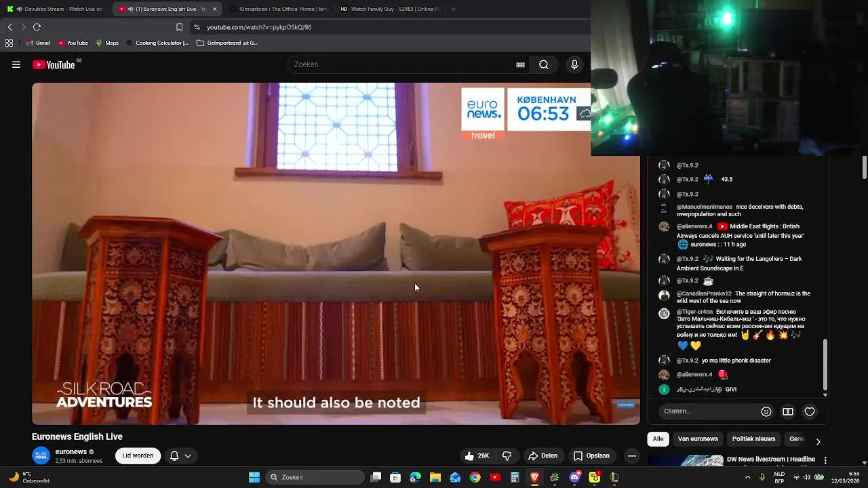868x488 pixels.
Task: Open the Cooking Calculator bookmark
Action: [x=157, y=43]
